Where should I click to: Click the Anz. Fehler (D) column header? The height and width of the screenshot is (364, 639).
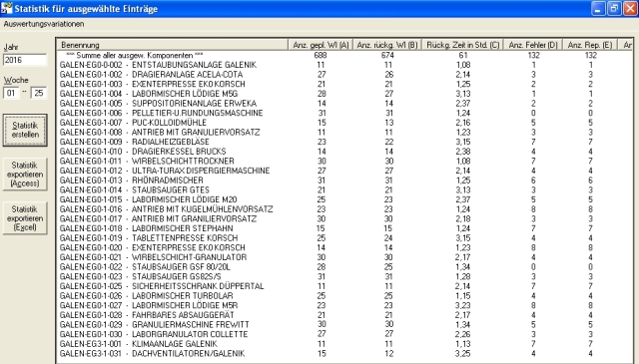pos(533,45)
